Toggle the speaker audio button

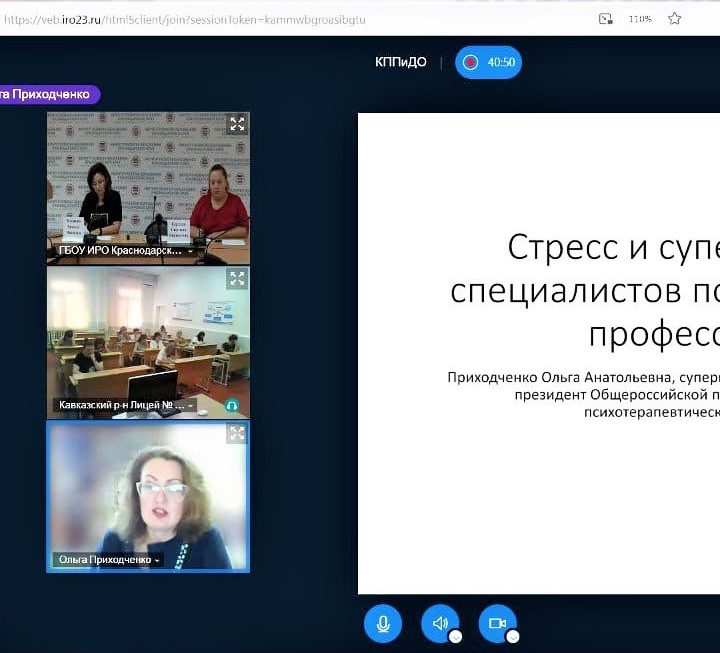pyautogui.click(x=439, y=623)
